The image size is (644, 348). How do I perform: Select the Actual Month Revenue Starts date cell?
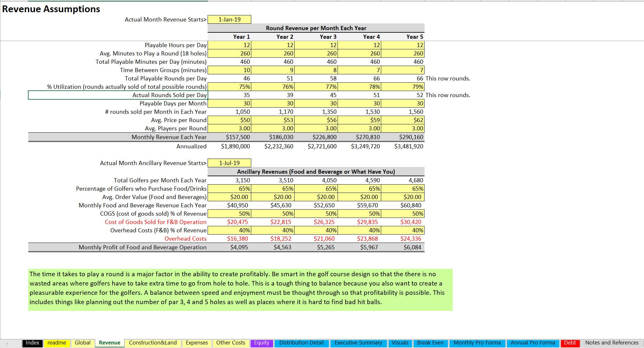point(229,19)
